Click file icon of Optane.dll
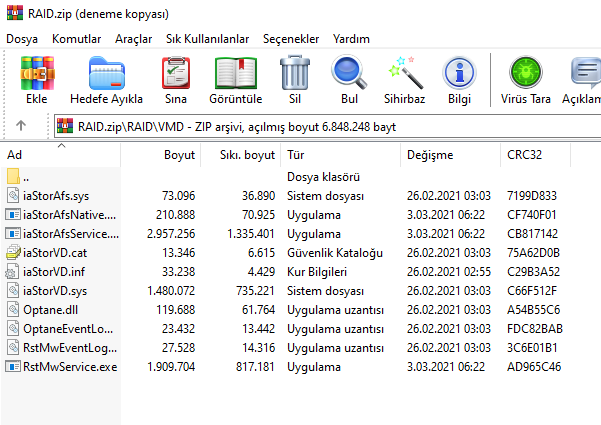Screen dimensions: 601x425 13,309
